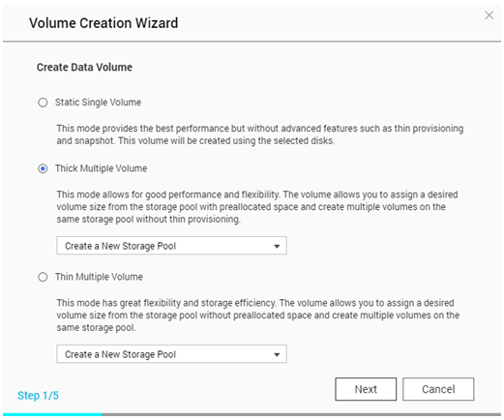Select the Static Single Volume radio button

[43, 103]
